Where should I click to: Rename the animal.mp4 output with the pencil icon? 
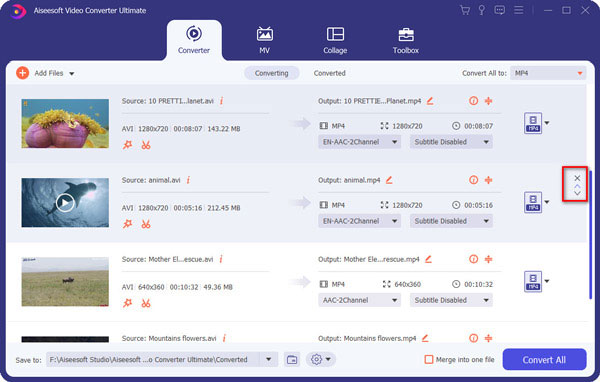[389, 180]
